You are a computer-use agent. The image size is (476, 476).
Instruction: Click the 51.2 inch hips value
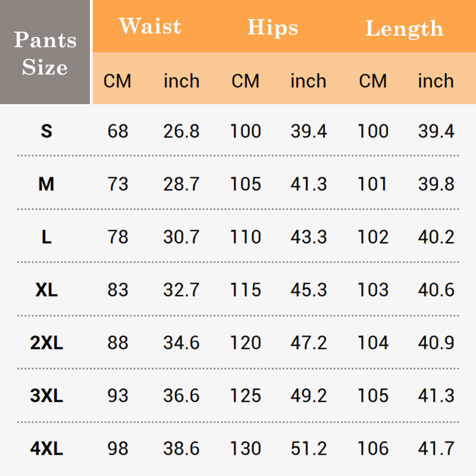[309, 449]
